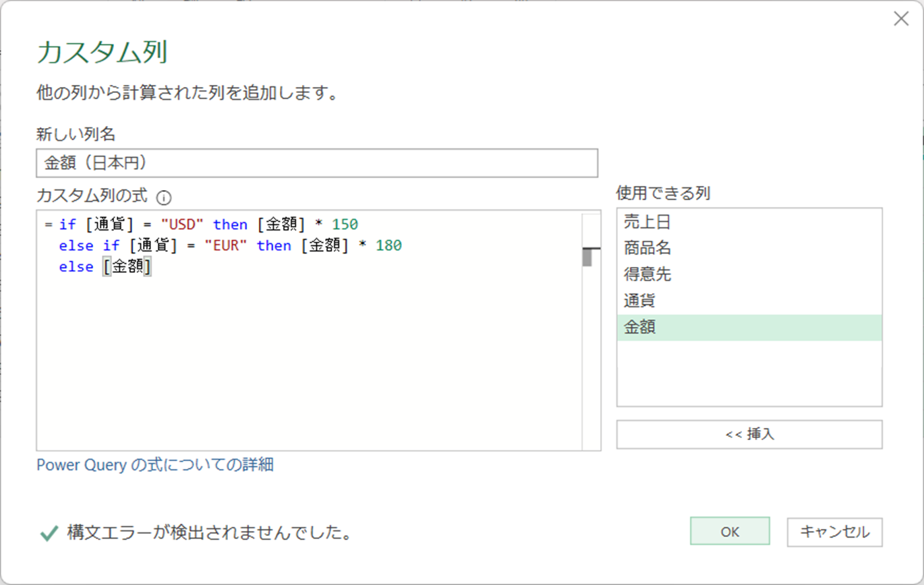
Task: Confirm the custom column with OK
Action: click(730, 532)
